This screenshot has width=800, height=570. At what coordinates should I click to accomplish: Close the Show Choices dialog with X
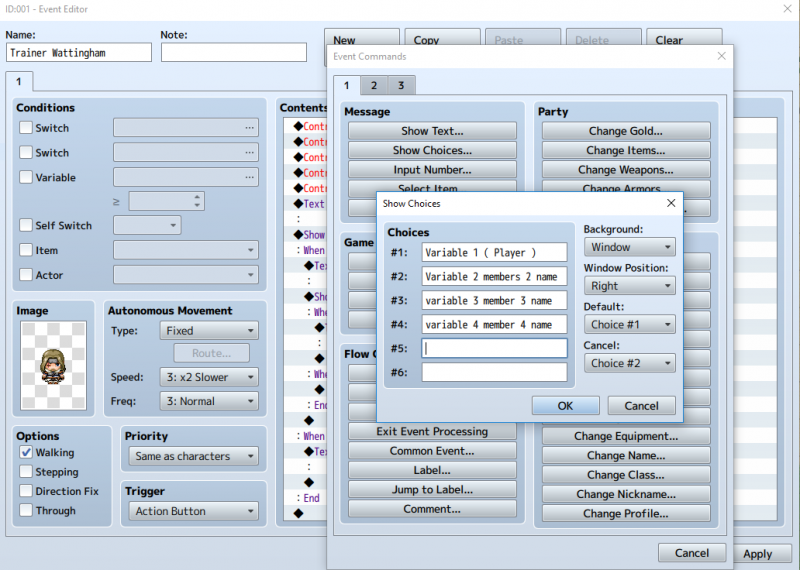(671, 203)
